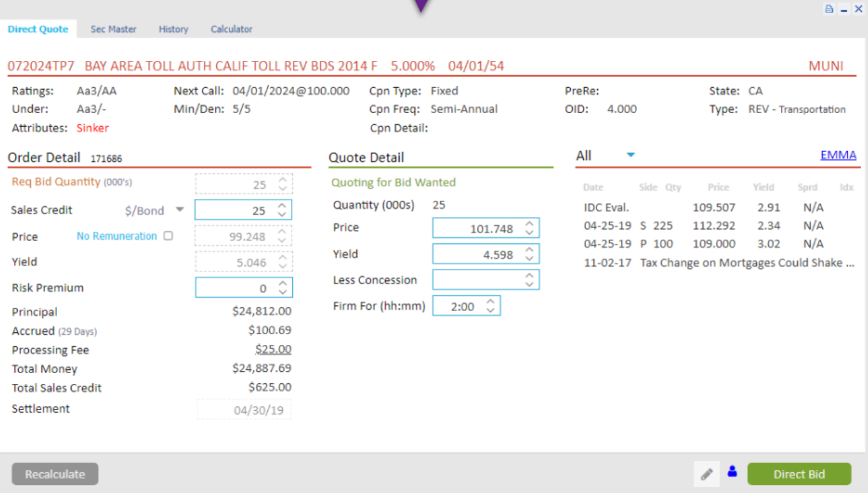Expand the All trade filter dropdown

coord(630,155)
